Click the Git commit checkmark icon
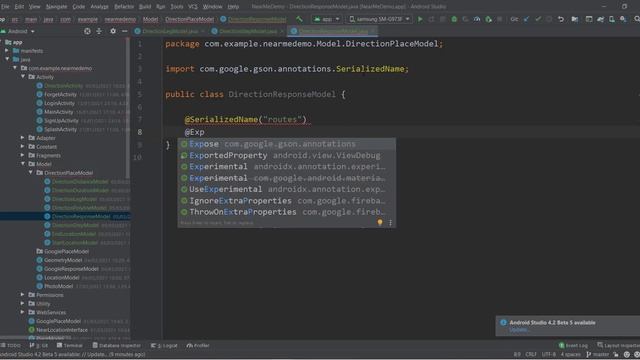 pyautogui.click(x=538, y=19)
